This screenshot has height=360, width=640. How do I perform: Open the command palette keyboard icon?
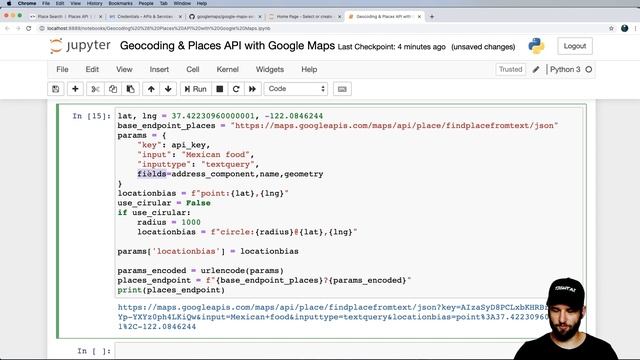[x=342, y=89]
